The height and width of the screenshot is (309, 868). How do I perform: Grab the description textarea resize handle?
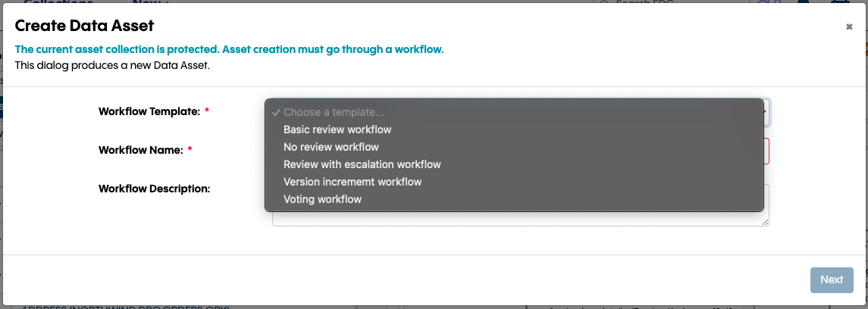766,222
